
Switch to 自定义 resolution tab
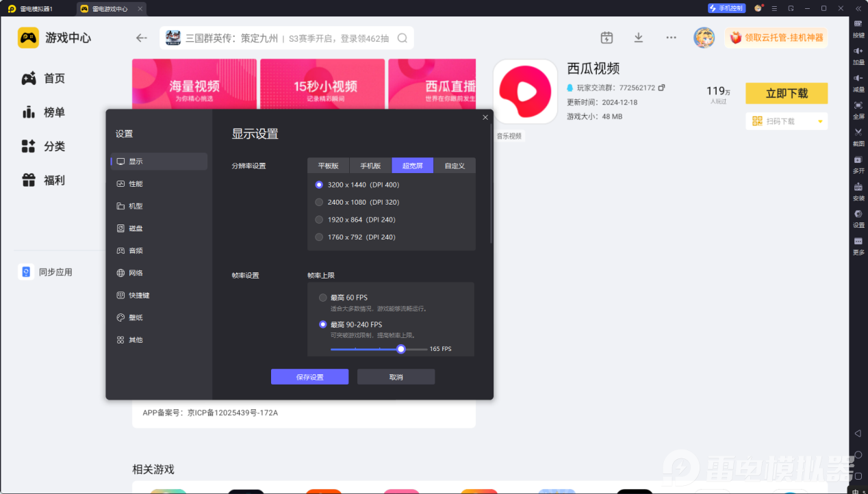tap(455, 166)
